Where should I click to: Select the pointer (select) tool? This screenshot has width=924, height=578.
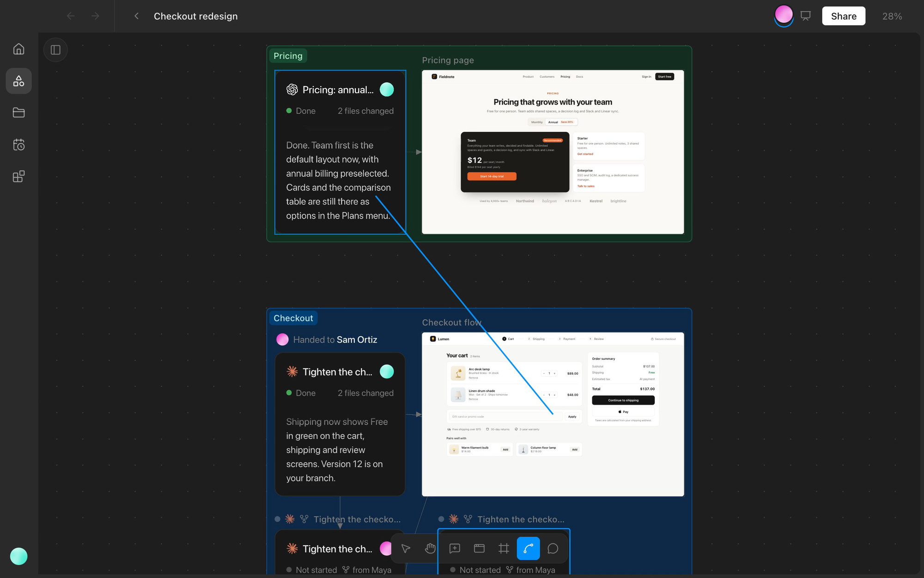coord(406,548)
